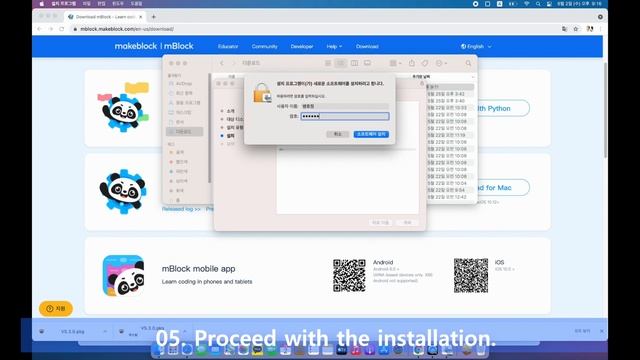640x360 pixels.
Task: Click the Released log link
Action: [x=181, y=209]
